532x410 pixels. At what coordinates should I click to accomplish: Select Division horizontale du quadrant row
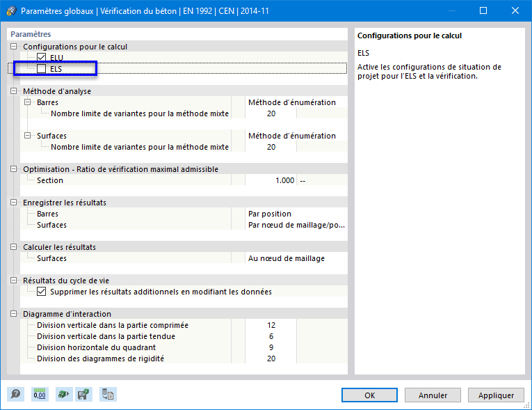tap(96, 347)
